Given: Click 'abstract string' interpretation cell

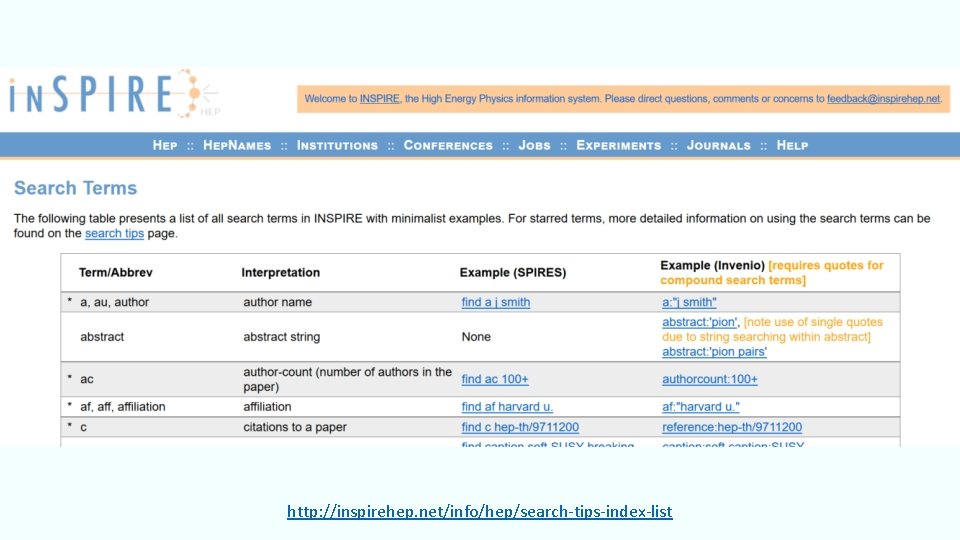Looking at the screenshot, I should point(281,337).
